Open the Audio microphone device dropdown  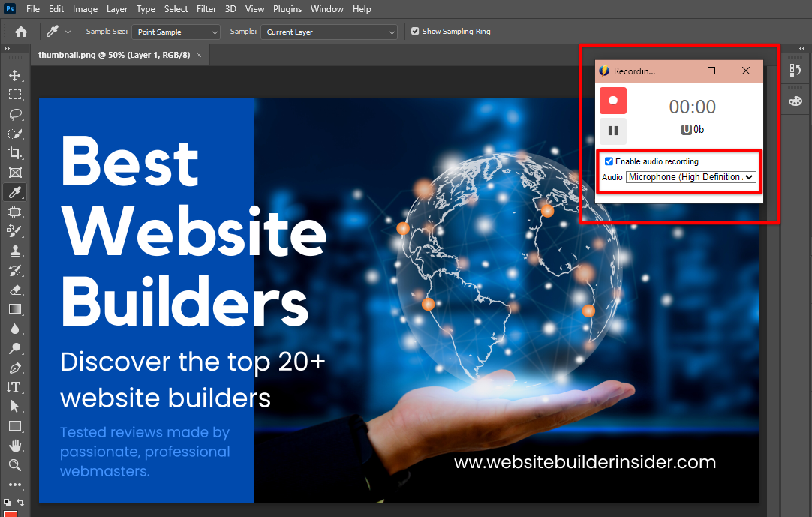(x=691, y=177)
